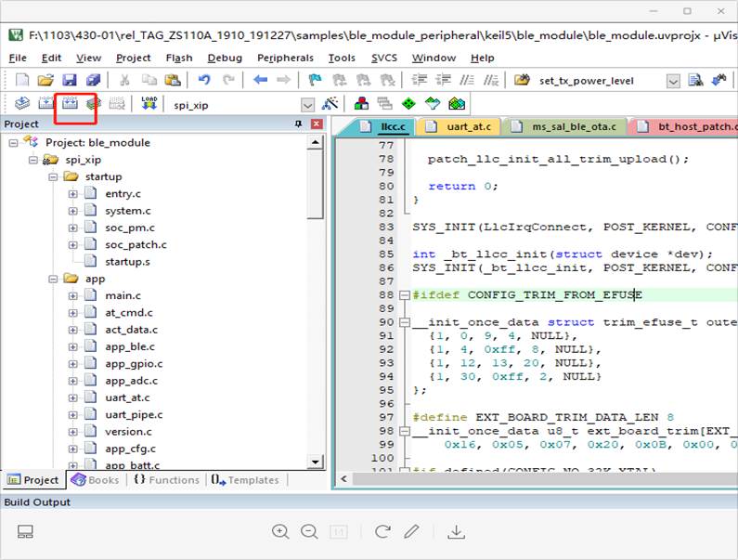
Task: Click the editor horizontal scroll left arrow
Action: pyautogui.click(x=344, y=479)
